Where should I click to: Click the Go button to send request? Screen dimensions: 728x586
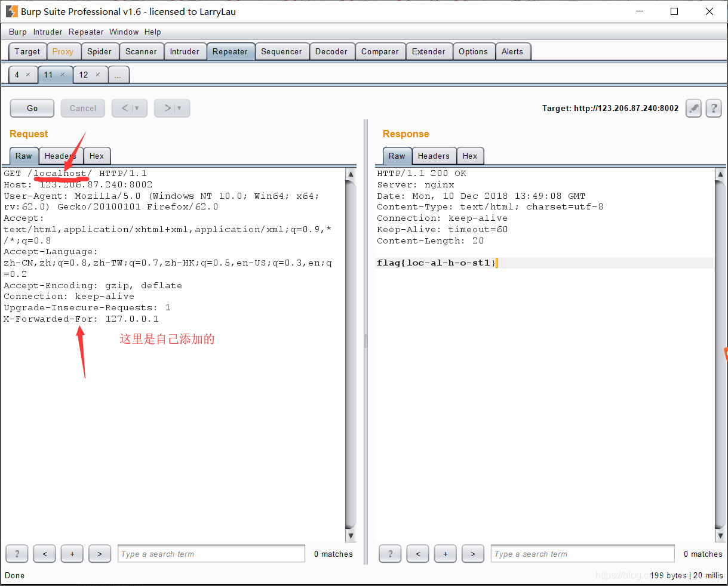tap(32, 108)
